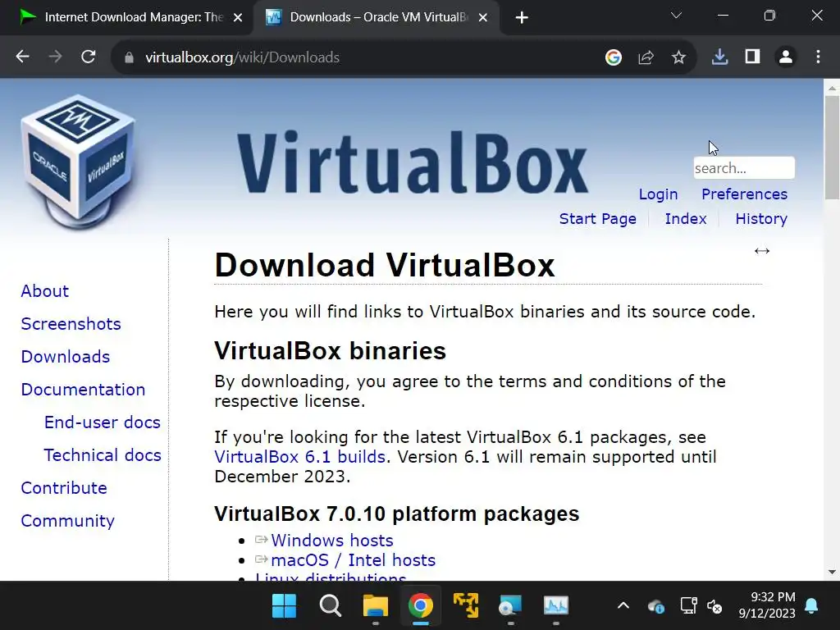Go to Start Page link

(x=598, y=218)
